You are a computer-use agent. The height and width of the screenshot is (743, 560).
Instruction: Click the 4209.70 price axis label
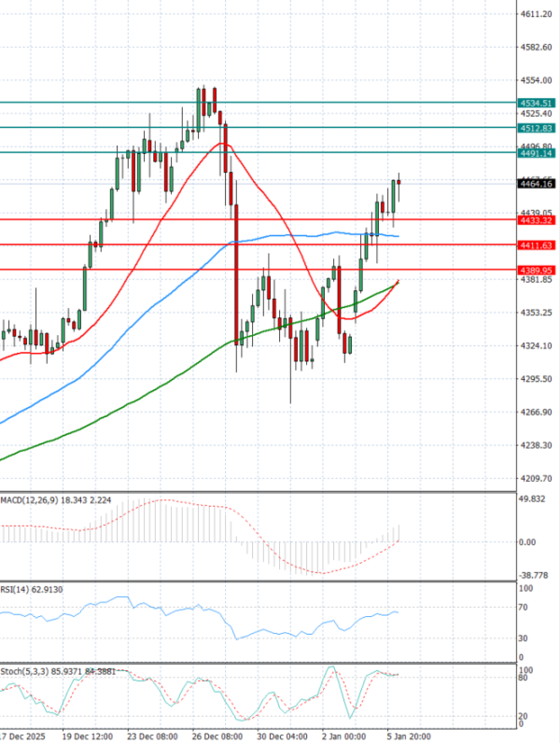[x=536, y=479]
